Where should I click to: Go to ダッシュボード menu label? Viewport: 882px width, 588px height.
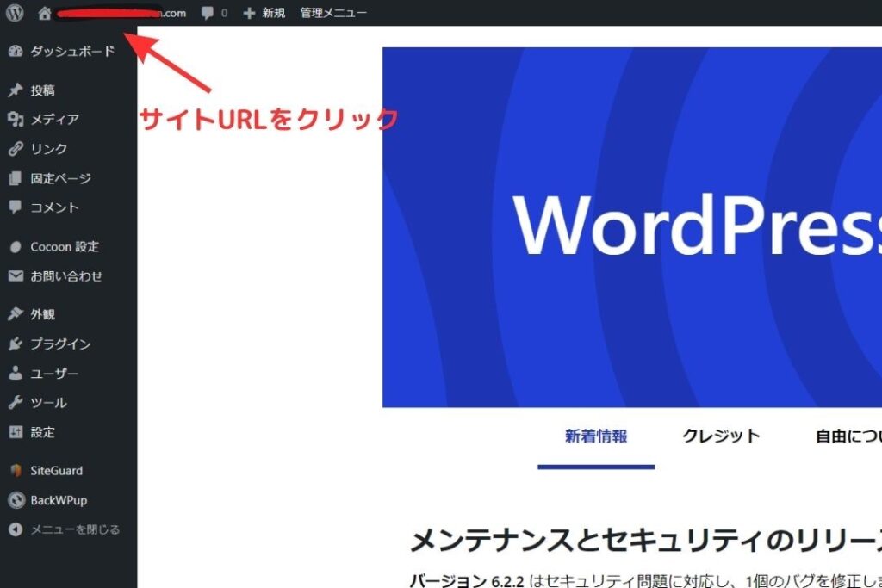pyautogui.click(x=72, y=51)
